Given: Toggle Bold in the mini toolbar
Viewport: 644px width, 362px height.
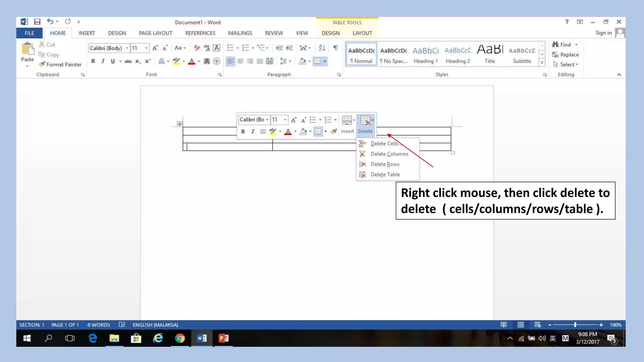Looking at the screenshot, I should tap(243, 131).
